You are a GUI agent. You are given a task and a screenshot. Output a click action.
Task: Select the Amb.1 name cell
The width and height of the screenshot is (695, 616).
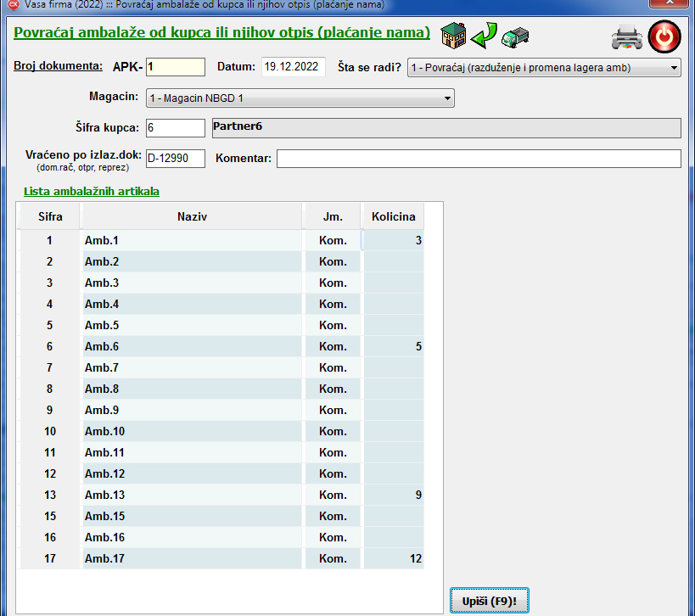click(x=192, y=240)
